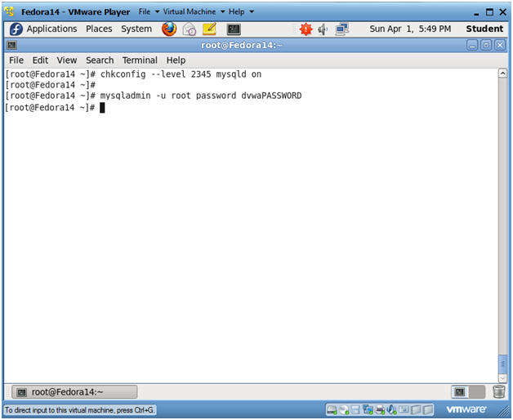Open the terminal window's Help menu
513x420 pixels.
[x=176, y=60]
